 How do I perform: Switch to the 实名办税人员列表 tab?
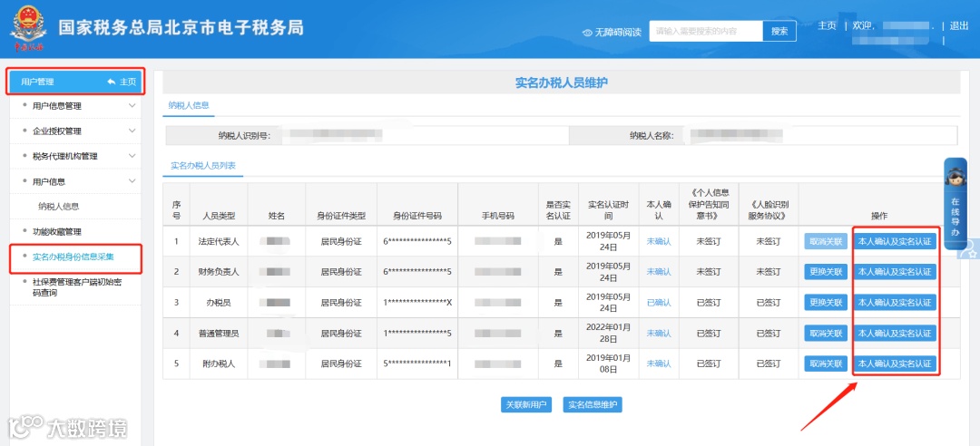pos(203,166)
